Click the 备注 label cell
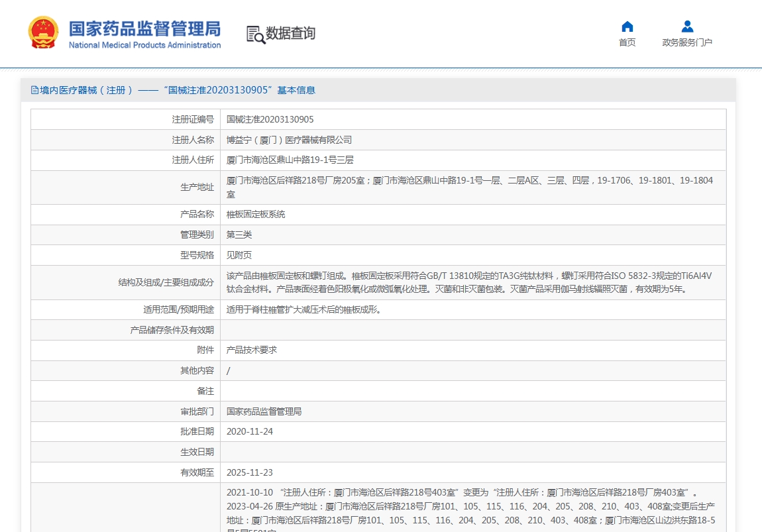762x532 pixels. (125, 391)
